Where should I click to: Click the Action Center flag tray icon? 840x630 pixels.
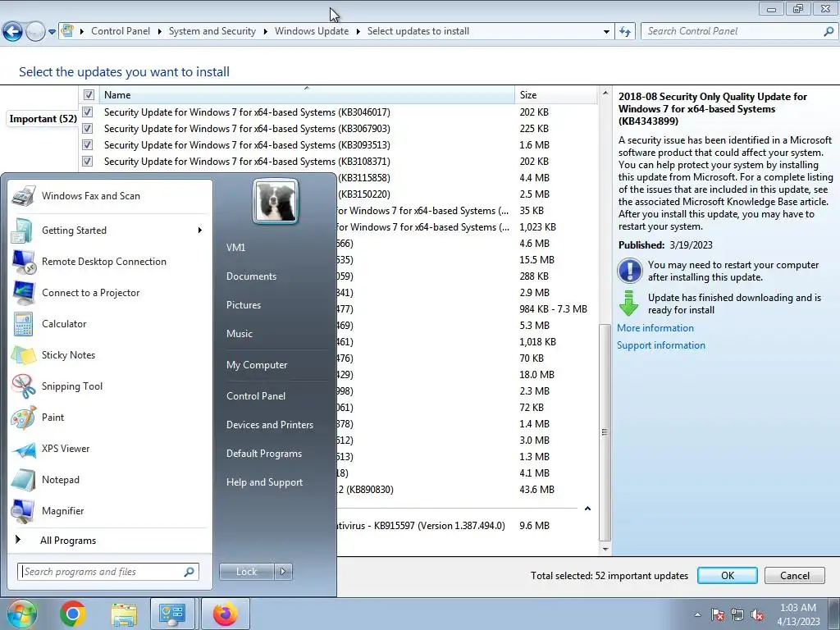[718, 614]
